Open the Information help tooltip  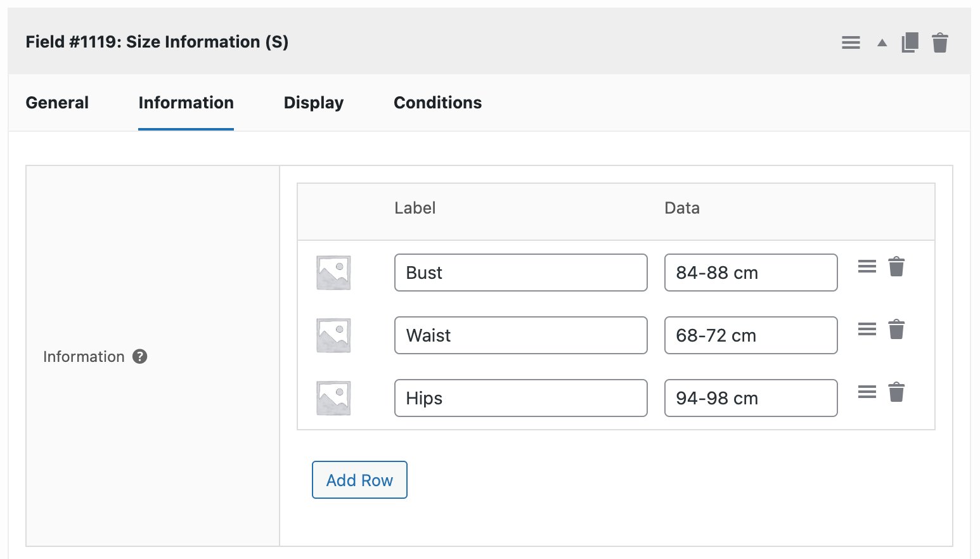[x=139, y=356]
